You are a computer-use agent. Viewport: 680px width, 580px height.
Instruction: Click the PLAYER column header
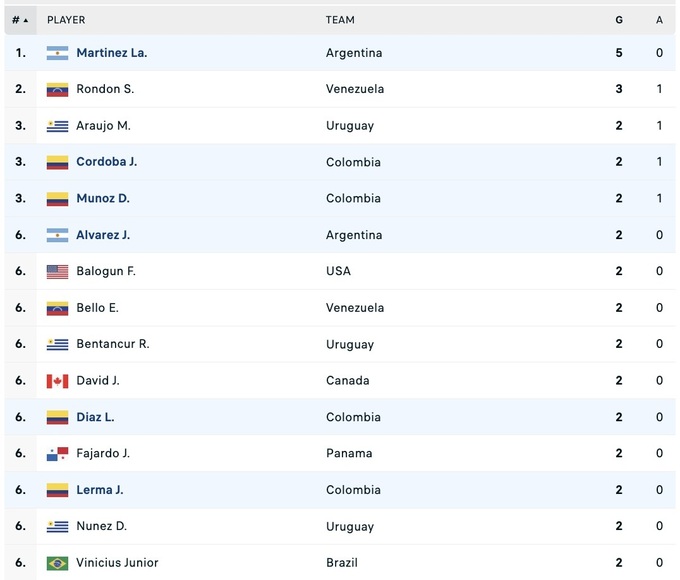pyautogui.click(x=66, y=20)
